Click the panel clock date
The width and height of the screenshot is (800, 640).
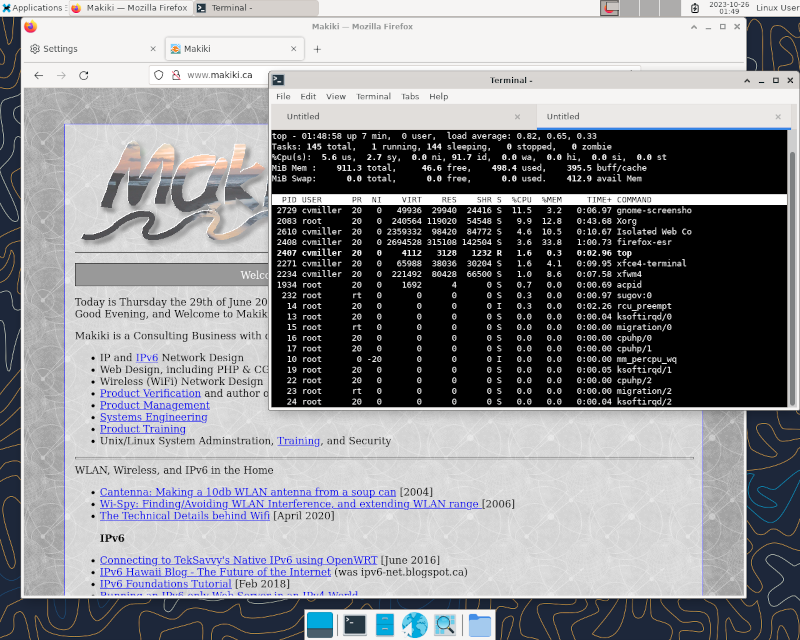click(x=729, y=8)
